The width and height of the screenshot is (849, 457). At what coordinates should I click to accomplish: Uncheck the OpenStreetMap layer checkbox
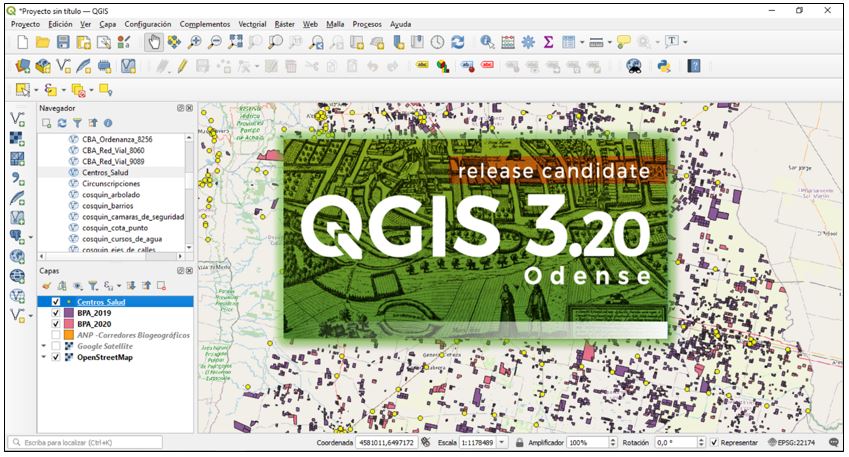(x=55, y=357)
